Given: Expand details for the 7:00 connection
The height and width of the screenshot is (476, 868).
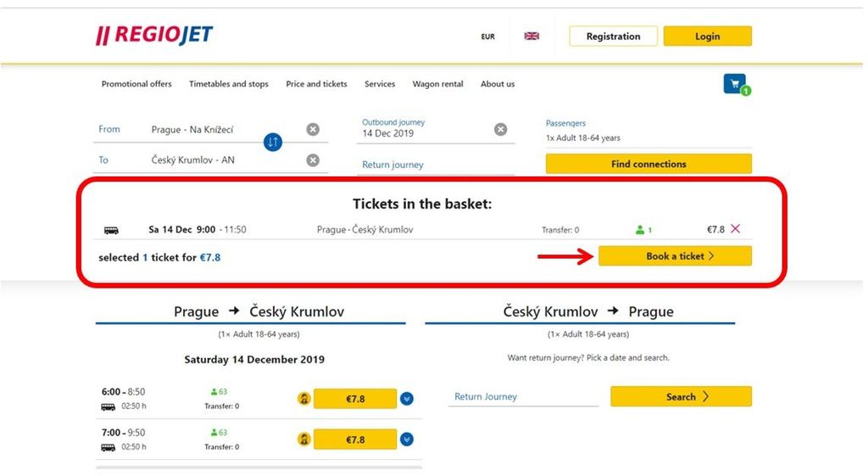Looking at the screenshot, I should click(x=407, y=440).
